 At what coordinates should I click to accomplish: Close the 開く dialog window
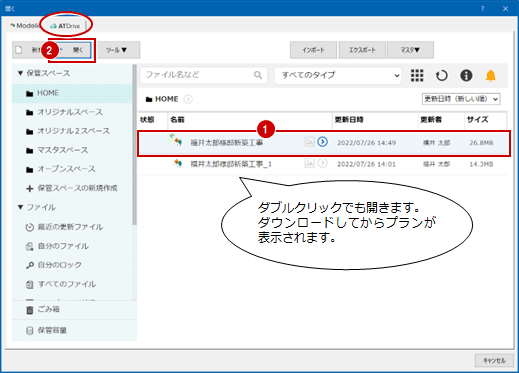coord(505,9)
